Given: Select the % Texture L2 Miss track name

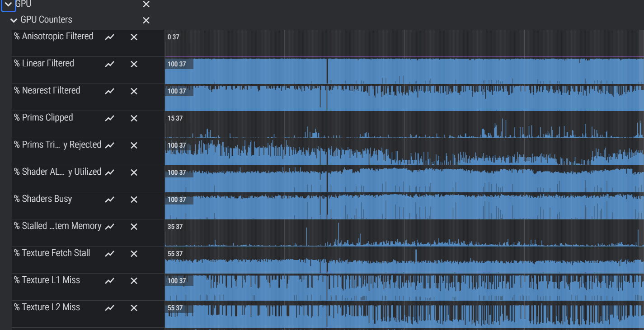Looking at the screenshot, I should tap(47, 307).
